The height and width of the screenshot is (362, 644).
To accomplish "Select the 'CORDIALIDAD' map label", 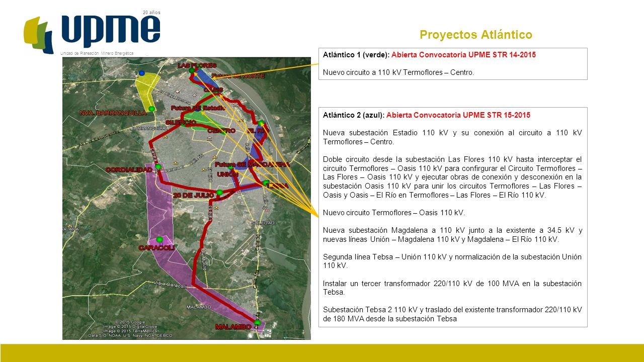I will tap(129, 170).
